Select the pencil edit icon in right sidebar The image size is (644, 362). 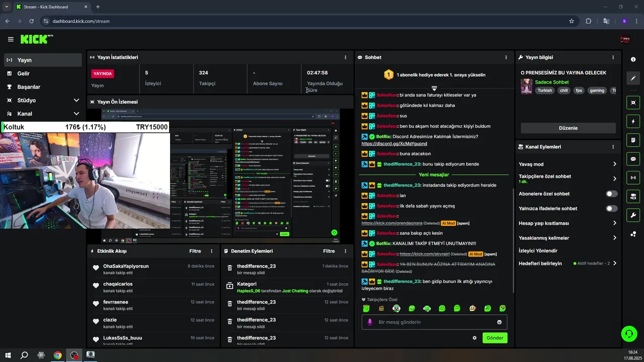(x=633, y=78)
